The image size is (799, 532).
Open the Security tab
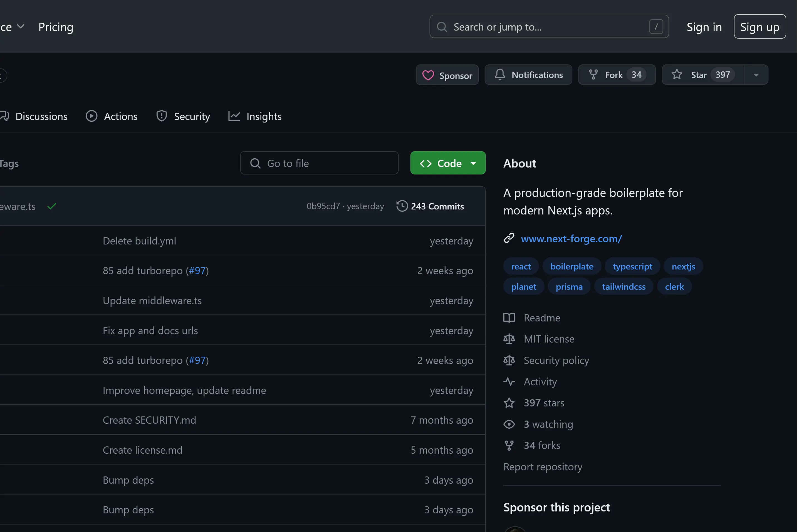(x=183, y=116)
